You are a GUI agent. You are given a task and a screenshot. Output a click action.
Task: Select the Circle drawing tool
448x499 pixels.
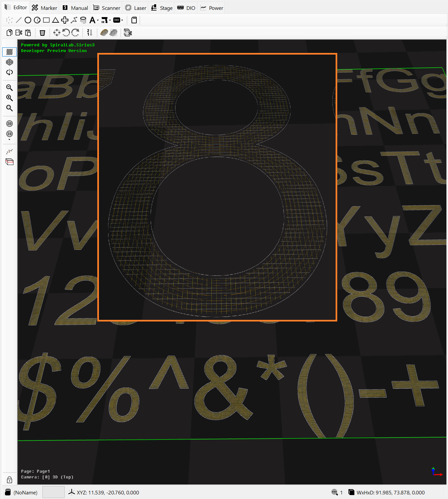pyautogui.click(x=28, y=20)
